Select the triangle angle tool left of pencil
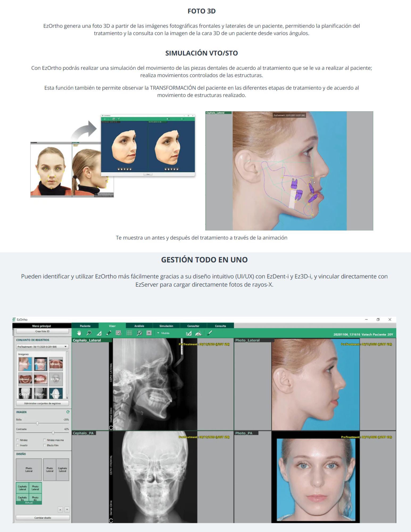 pos(99,333)
